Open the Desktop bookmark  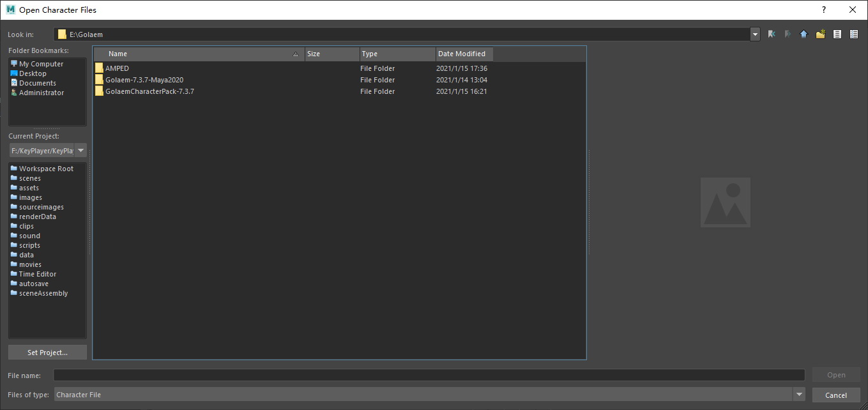pyautogui.click(x=33, y=73)
